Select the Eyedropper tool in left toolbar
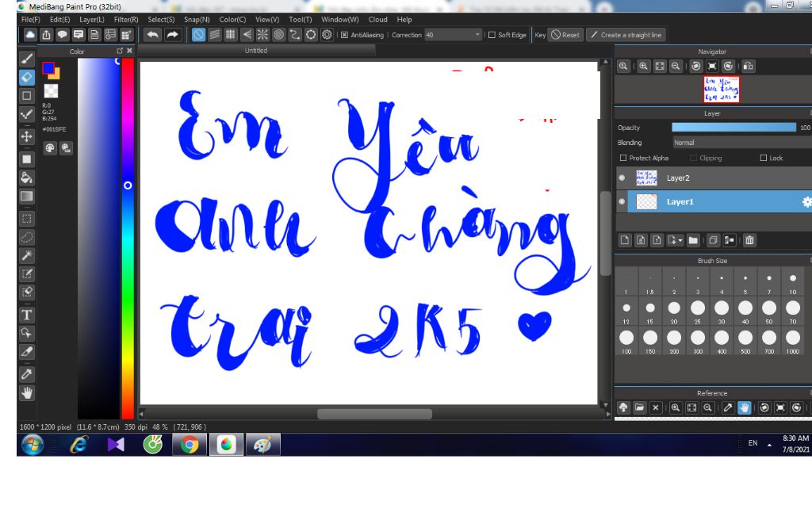Screen dimensions: 812x524 tap(27, 374)
